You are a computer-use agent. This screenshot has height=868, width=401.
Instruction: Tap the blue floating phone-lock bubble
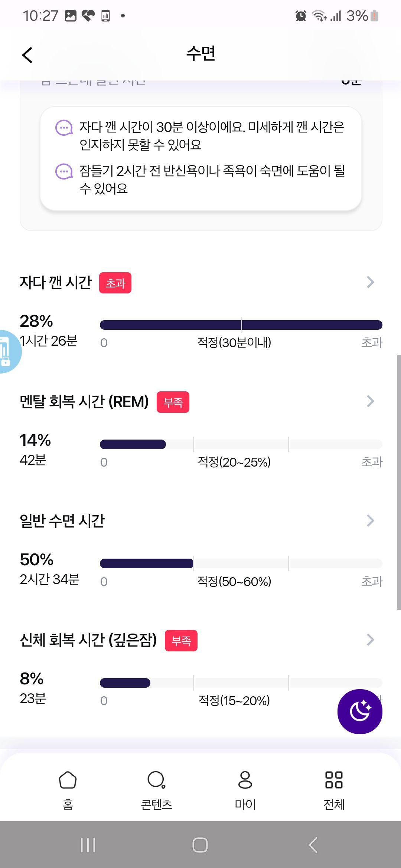coord(8,351)
